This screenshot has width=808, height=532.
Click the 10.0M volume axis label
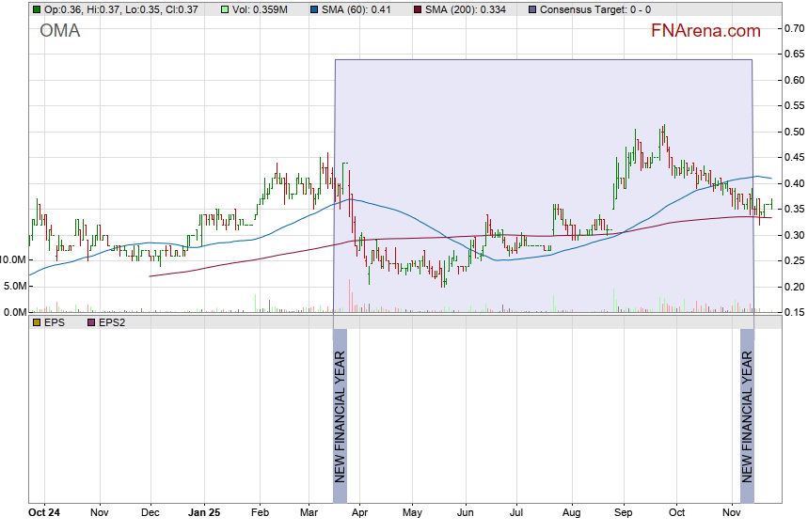[13, 259]
